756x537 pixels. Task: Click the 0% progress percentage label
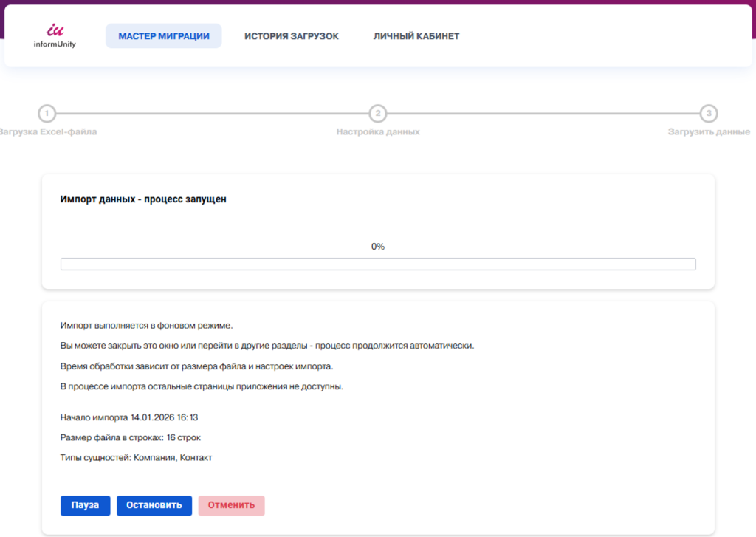click(378, 247)
